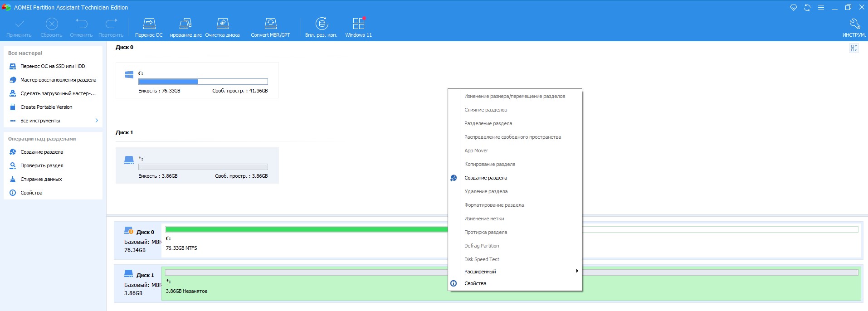868x311 pixels.
Task: Select the C: partition card on Диск 0
Action: tap(197, 80)
